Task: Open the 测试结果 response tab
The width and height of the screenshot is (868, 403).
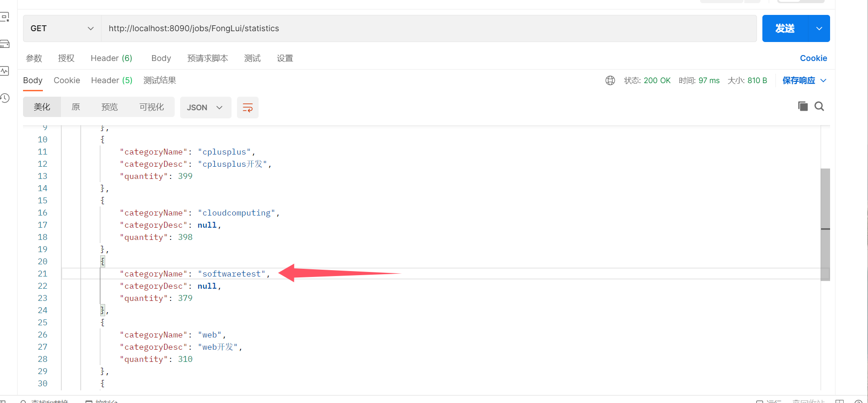Action: (x=160, y=80)
